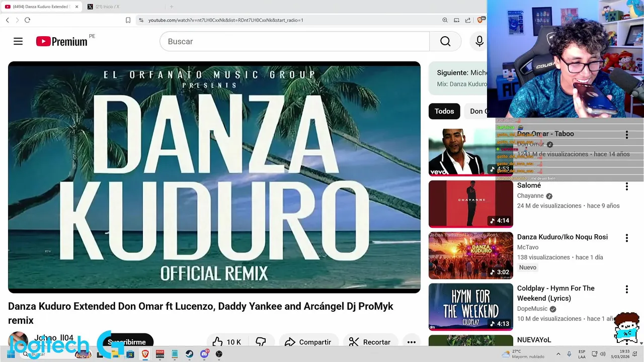Screen dimensions: 644x362
Task: Go back with browser back arrow
Action: 8,20
